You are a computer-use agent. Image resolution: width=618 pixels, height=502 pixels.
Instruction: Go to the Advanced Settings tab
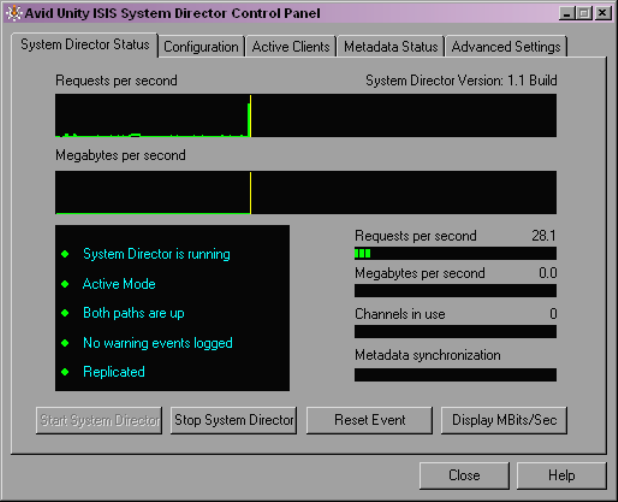pos(506,47)
